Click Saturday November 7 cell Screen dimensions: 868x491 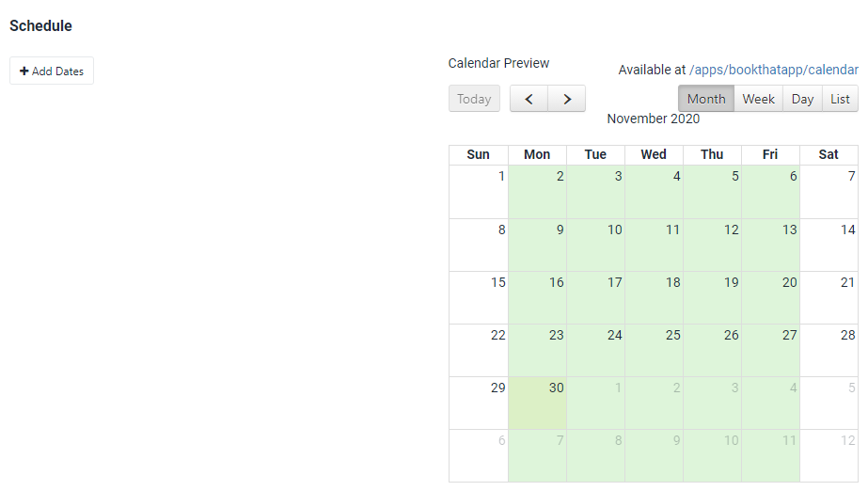point(829,193)
